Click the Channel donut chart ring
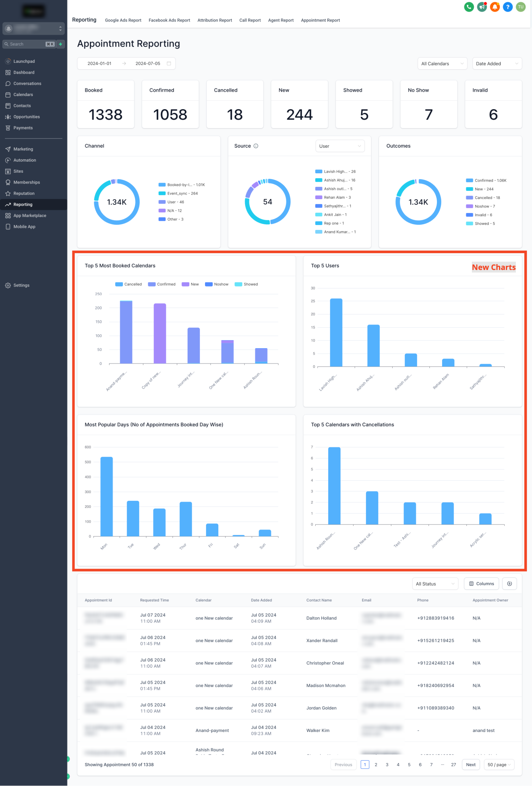This screenshot has height=786, width=532. (x=117, y=222)
